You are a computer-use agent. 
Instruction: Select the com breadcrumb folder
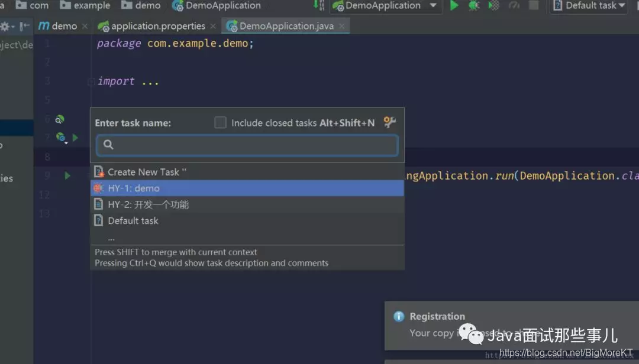(32, 5)
